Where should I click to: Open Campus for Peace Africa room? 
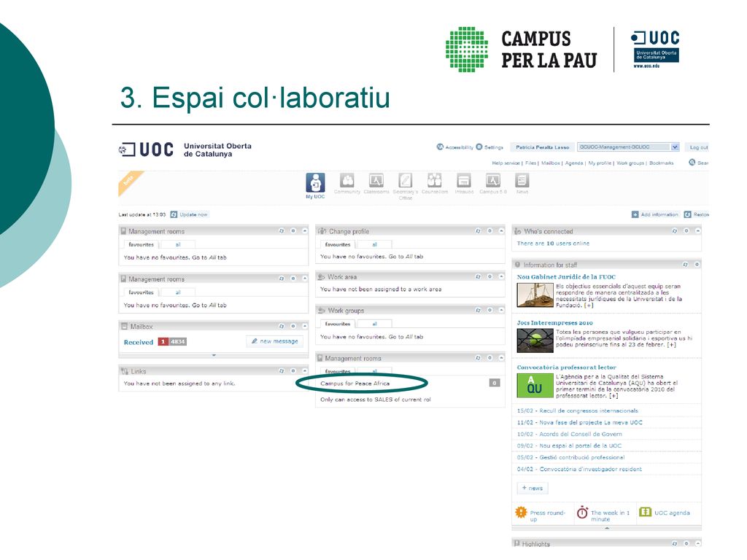tap(355, 384)
